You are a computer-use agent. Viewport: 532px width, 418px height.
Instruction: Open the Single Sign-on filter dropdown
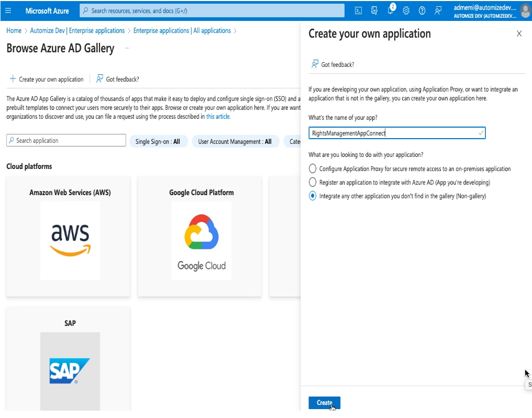click(x=158, y=141)
